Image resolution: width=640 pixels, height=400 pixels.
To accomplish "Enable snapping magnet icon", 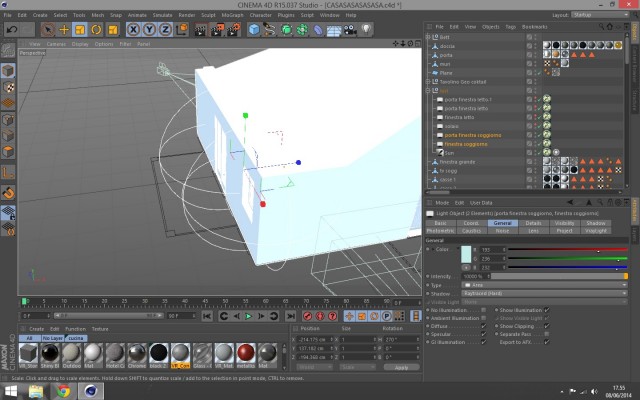I will pyautogui.click(x=8, y=193).
